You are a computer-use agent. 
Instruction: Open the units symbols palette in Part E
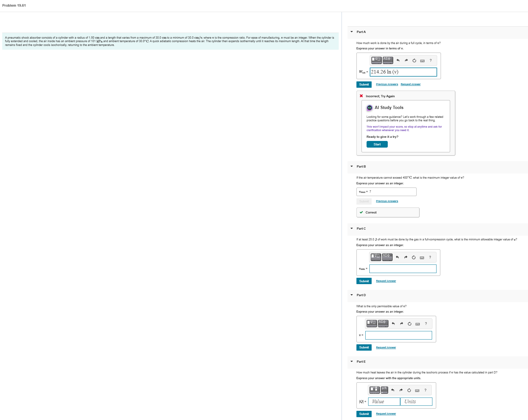click(384, 390)
